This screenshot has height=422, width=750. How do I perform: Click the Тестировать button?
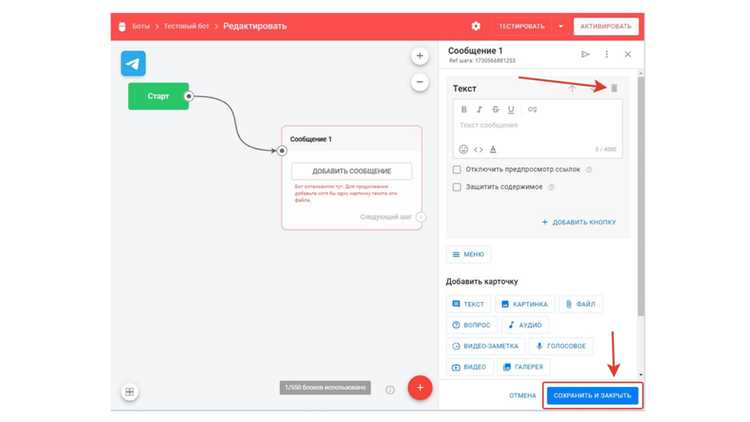tap(522, 26)
